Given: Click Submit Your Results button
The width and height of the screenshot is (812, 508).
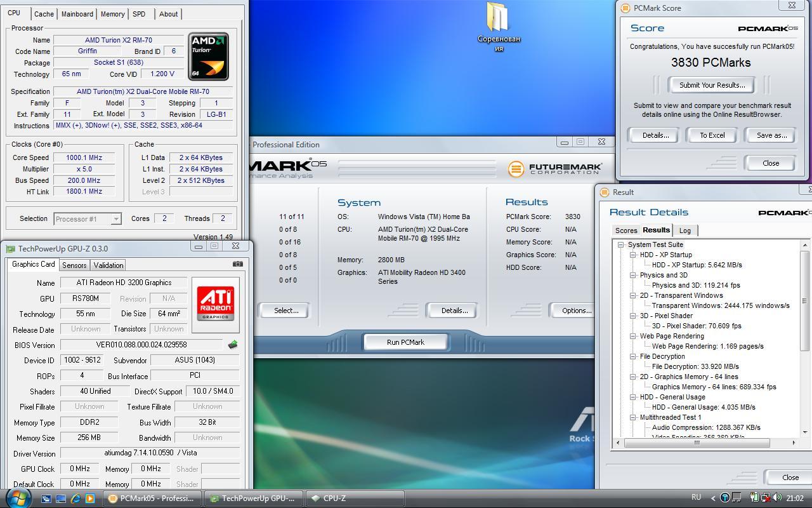Looking at the screenshot, I should coord(712,85).
